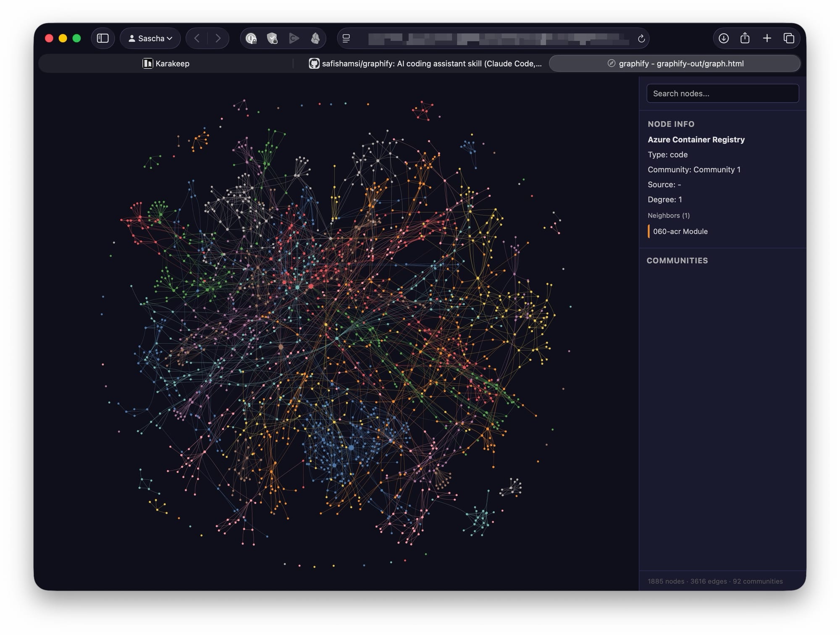Open the page settings icon beside the URL
The height and width of the screenshot is (635, 840).
click(346, 38)
